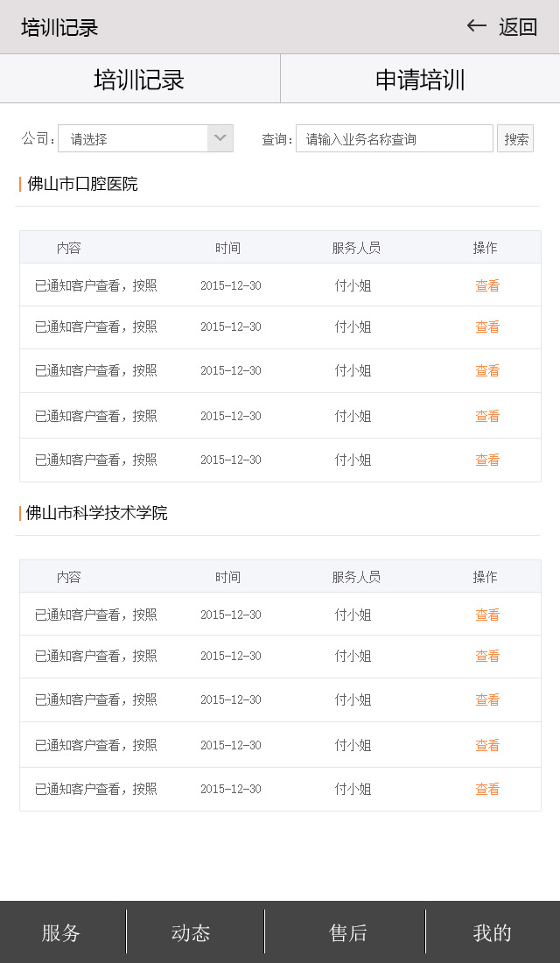Screen dimensions: 560x963
Task: View last record under 佛山市口腔医院
Action: pyautogui.click(x=487, y=460)
